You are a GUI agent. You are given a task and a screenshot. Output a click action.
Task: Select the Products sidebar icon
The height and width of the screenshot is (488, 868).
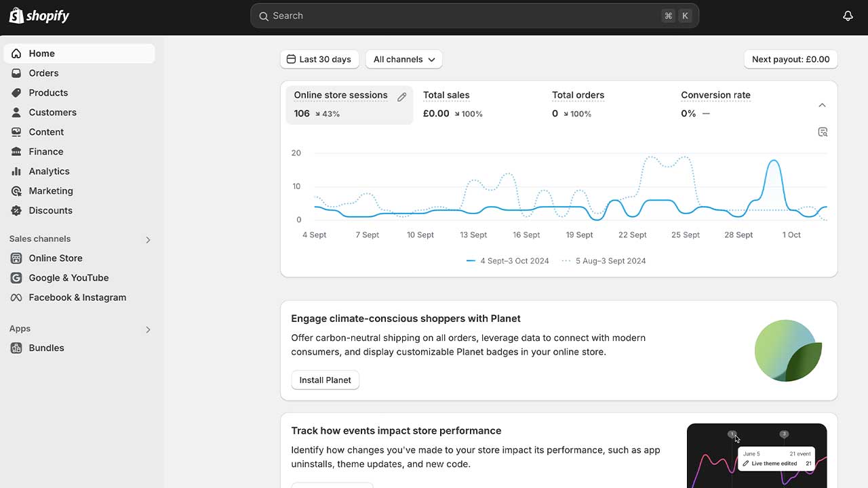click(x=16, y=93)
